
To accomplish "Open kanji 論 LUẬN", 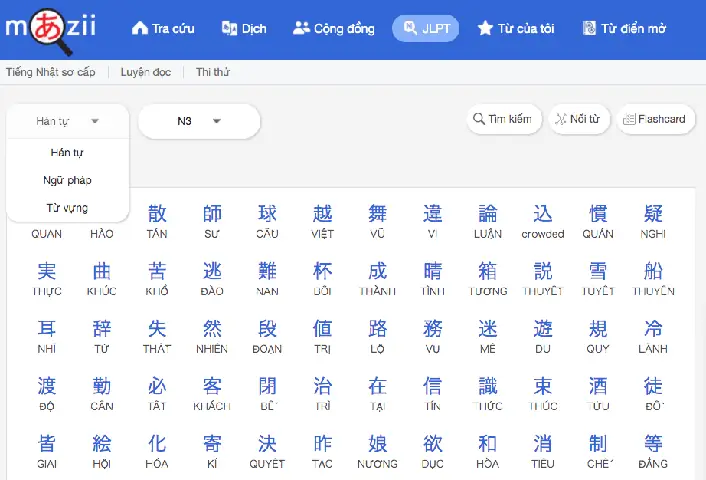I will tap(488, 221).
